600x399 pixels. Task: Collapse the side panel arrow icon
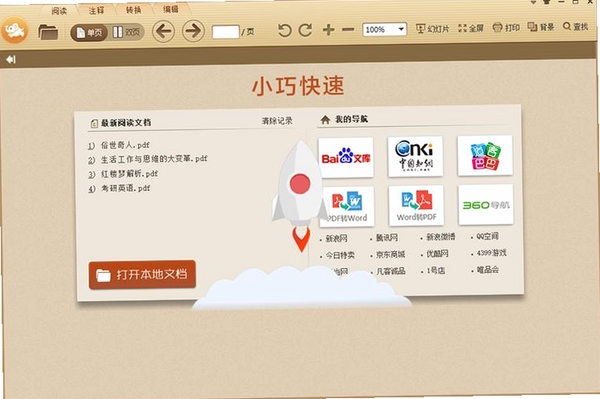click(11, 59)
